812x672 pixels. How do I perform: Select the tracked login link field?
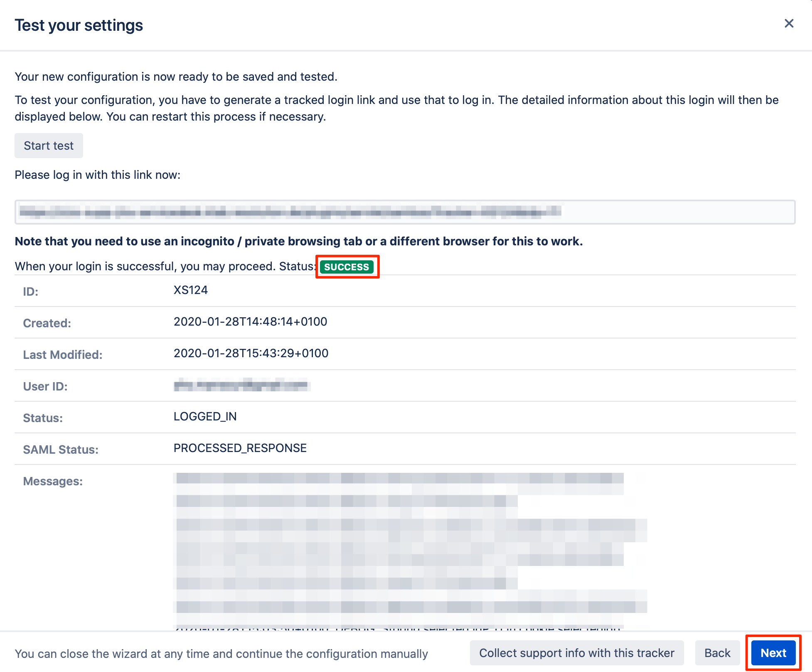(x=405, y=212)
